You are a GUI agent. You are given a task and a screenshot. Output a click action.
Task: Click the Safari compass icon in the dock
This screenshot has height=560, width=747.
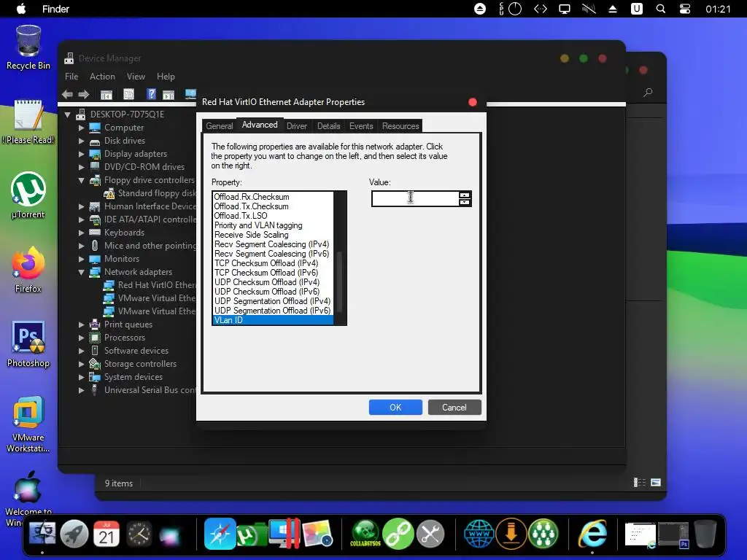[220, 534]
